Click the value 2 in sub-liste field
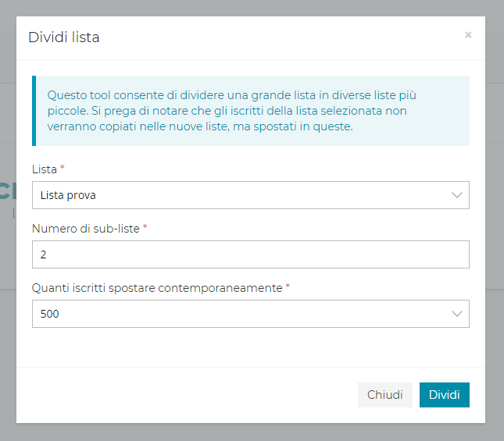504x441 pixels. tap(44, 254)
